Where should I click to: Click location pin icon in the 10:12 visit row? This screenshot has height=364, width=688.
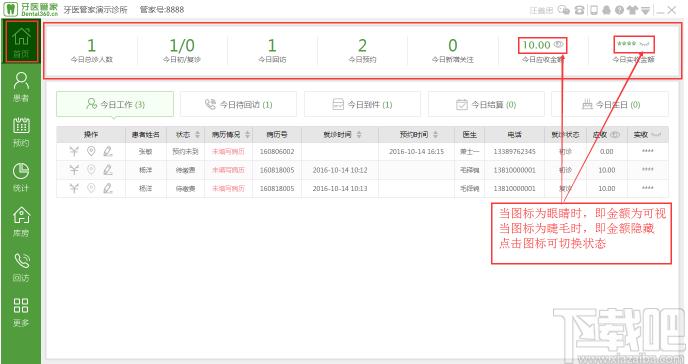coord(91,170)
